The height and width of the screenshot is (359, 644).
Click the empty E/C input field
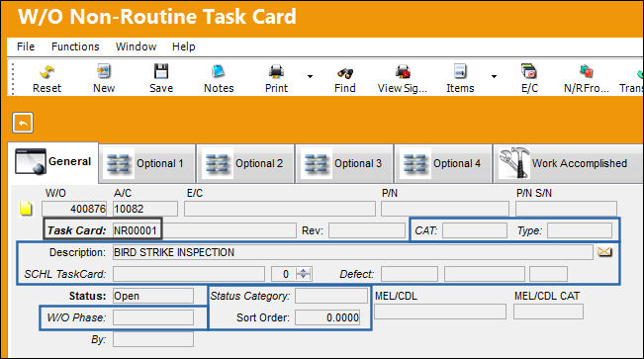click(280, 209)
